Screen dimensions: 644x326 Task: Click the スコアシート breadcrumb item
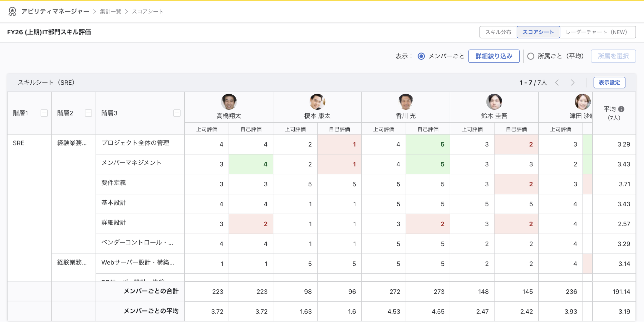click(x=147, y=11)
